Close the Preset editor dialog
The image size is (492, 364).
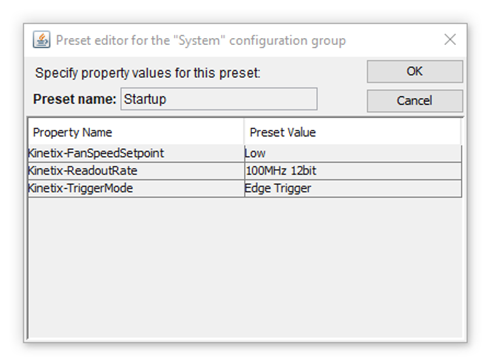pos(450,39)
